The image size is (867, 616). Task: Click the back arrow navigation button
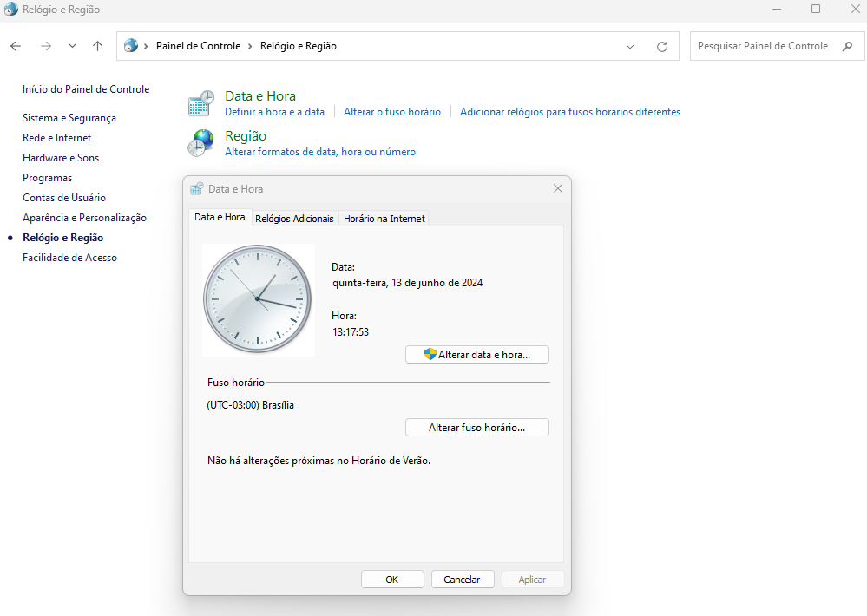16,46
